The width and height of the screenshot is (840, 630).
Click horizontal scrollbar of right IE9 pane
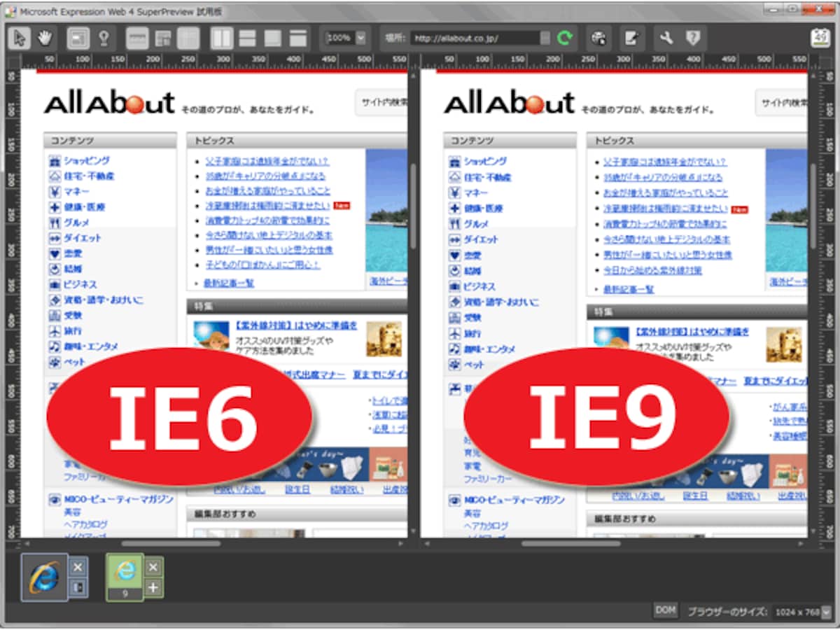(x=570, y=543)
